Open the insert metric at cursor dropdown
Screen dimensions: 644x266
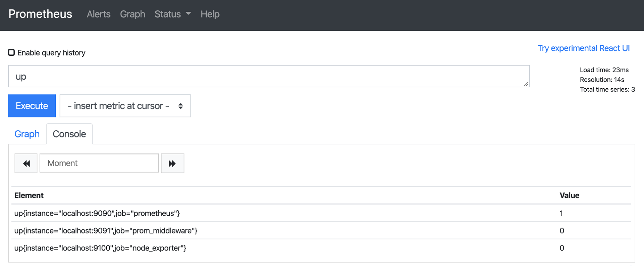(x=125, y=106)
